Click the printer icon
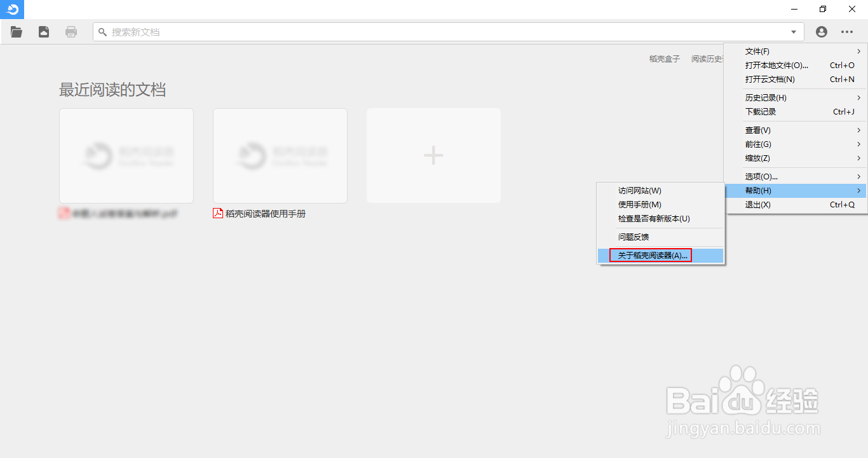The image size is (868, 458). coord(71,32)
